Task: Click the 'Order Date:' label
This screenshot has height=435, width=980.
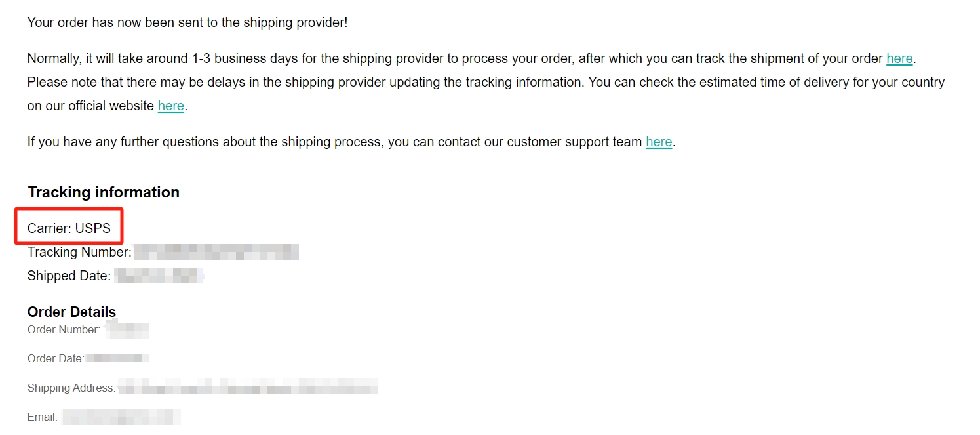Action: point(56,358)
